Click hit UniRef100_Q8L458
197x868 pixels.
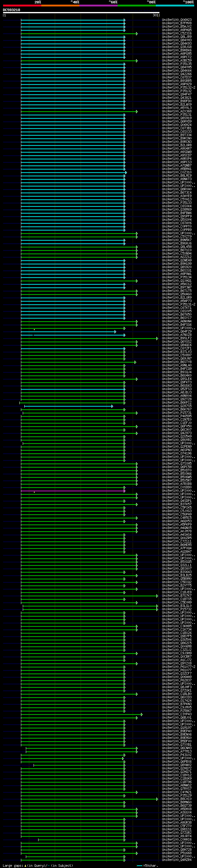coord(177,247)
